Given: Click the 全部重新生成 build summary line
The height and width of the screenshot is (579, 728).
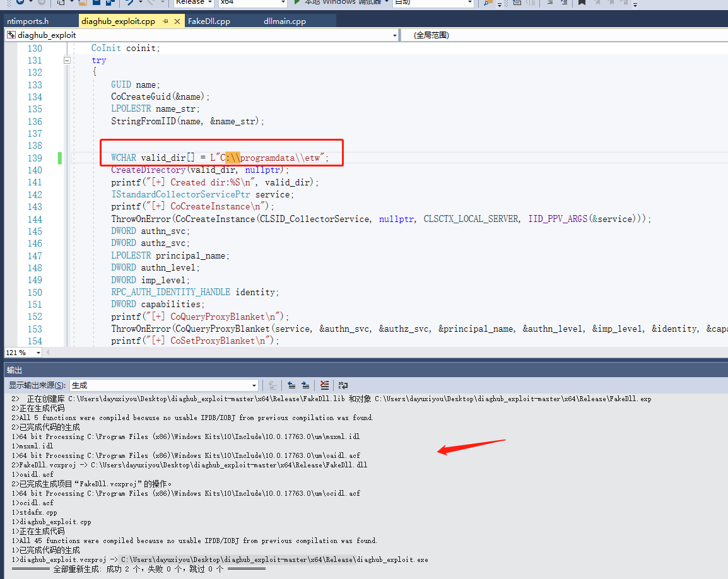Looking at the screenshot, I should click(138, 570).
